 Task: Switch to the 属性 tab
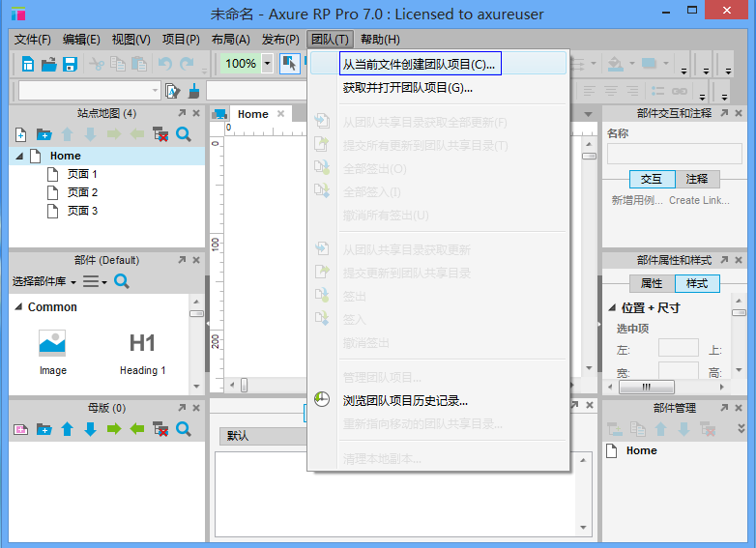[x=652, y=283]
